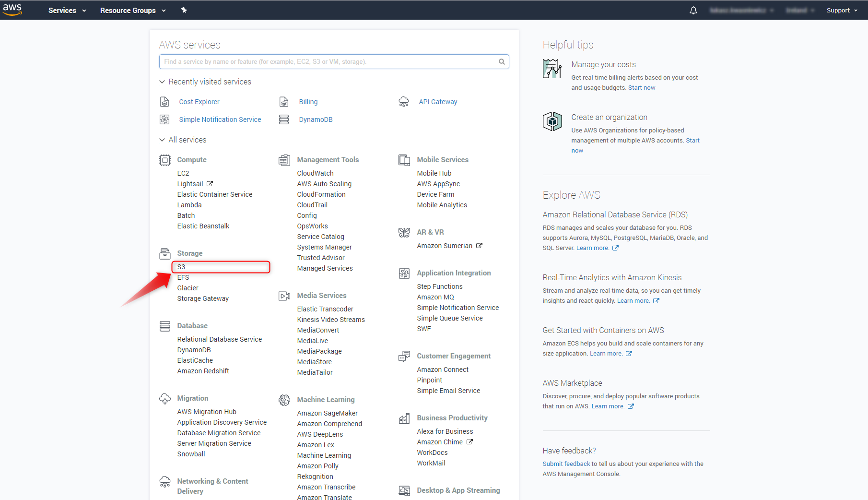Click Learn more for AWS Marketplace
The width and height of the screenshot is (868, 500).
pyautogui.click(x=613, y=406)
